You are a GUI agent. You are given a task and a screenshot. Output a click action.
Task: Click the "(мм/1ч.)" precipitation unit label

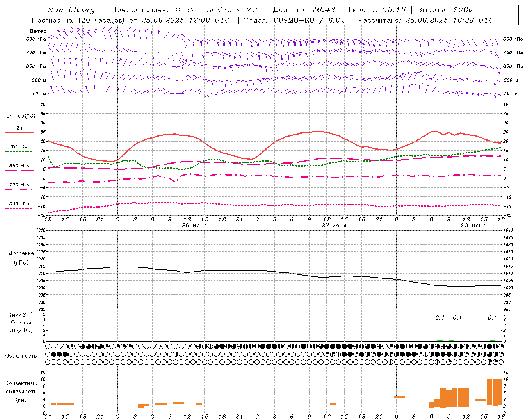pos(21,330)
